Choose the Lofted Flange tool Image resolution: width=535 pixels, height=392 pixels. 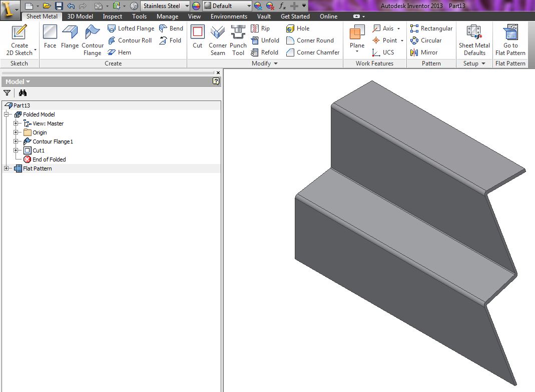tap(131, 28)
